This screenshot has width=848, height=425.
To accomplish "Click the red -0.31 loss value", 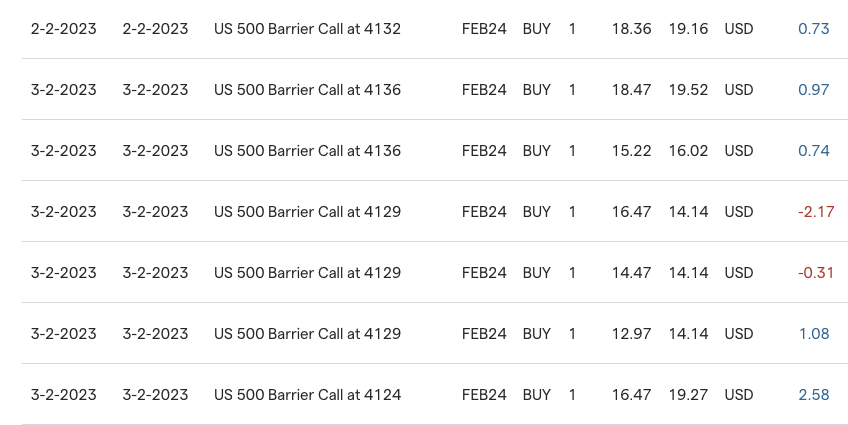I will pos(816,273).
